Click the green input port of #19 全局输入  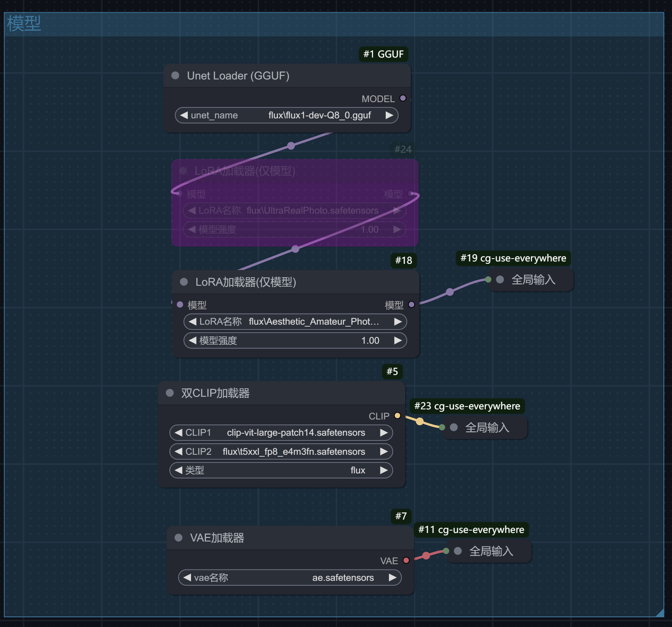tap(488, 279)
